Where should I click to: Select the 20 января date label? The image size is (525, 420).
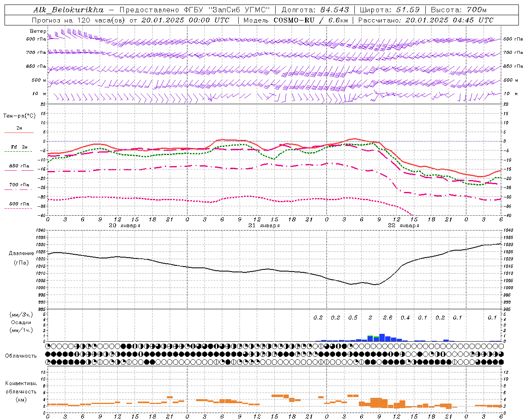tap(124, 226)
